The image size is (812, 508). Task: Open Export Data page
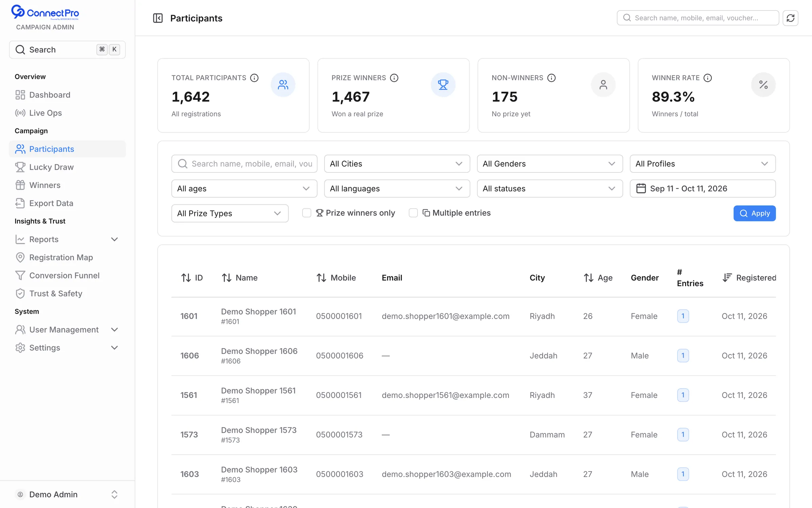[x=67, y=203]
